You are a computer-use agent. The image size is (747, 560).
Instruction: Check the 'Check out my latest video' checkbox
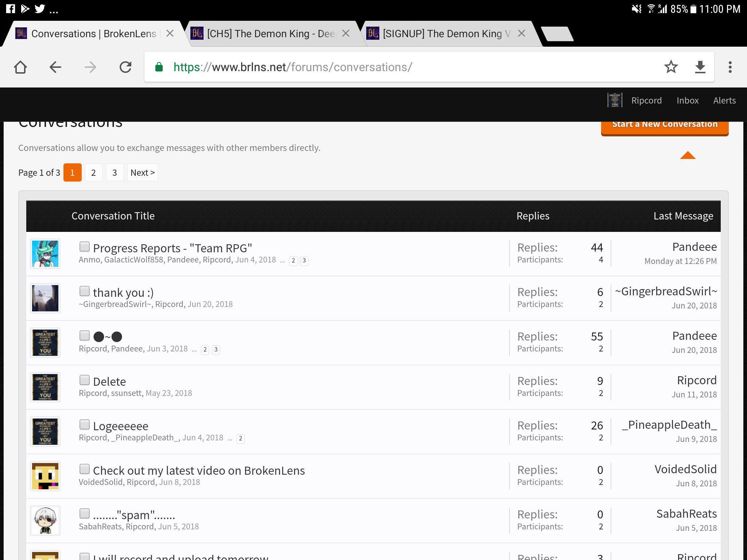pos(85,469)
